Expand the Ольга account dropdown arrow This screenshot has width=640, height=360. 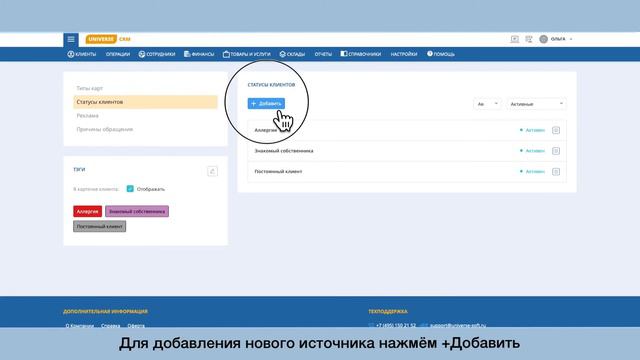tap(571, 39)
